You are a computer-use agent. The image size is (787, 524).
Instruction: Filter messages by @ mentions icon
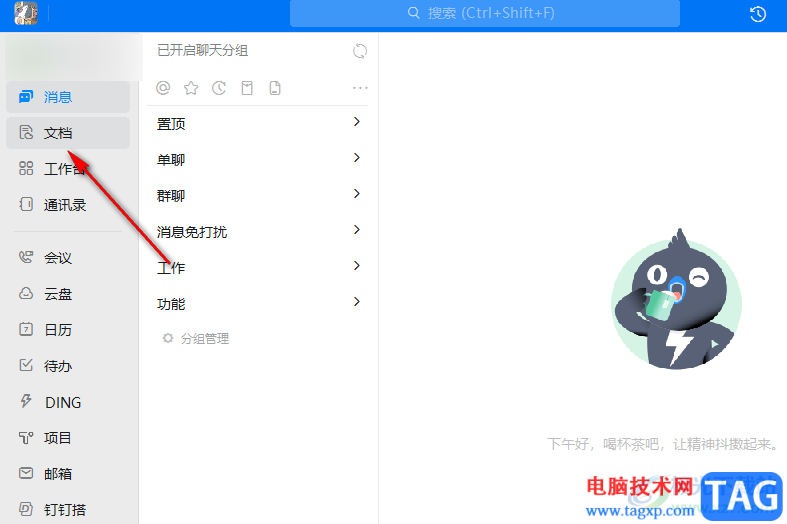click(x=163, y=88)
